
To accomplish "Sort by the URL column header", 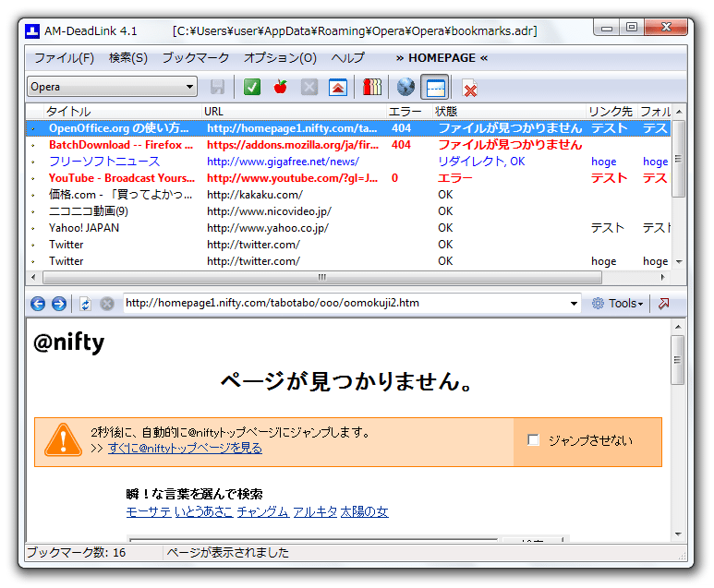I will click(x=293, y=112).
